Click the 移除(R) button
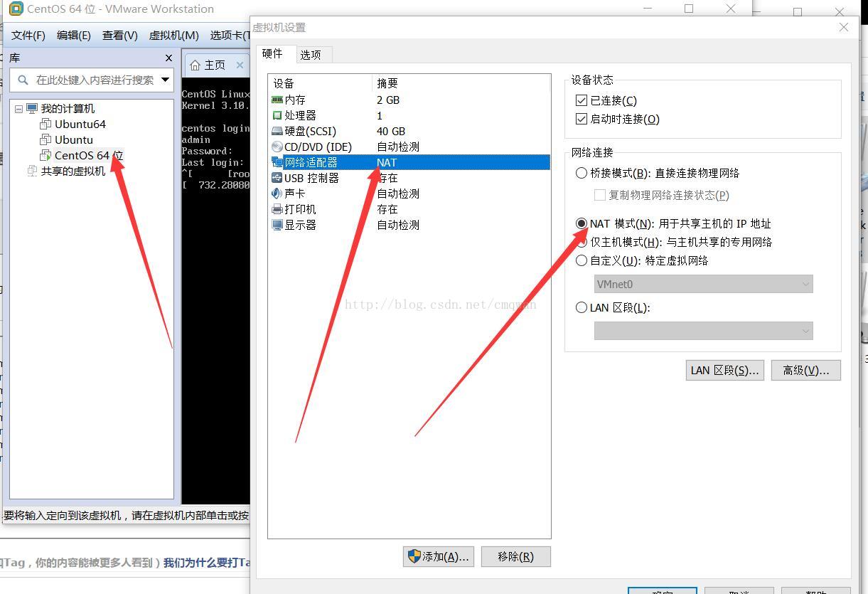Image resolution: width=868 pixels, height=594 pixels. (516, 557)
